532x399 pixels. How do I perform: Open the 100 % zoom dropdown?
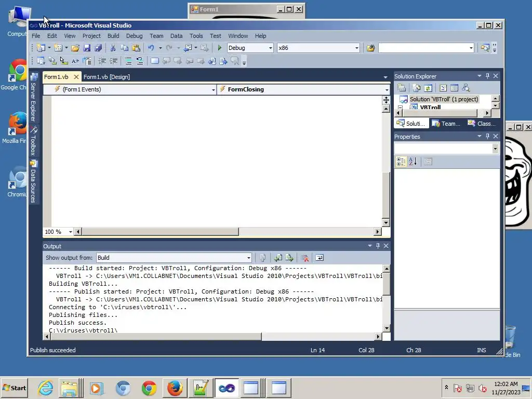71,232
